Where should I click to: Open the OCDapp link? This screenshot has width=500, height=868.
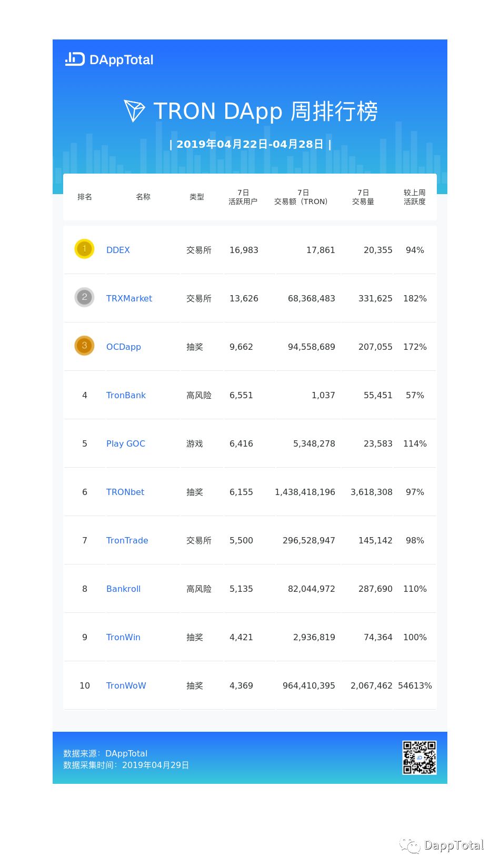tap(124, 347)
